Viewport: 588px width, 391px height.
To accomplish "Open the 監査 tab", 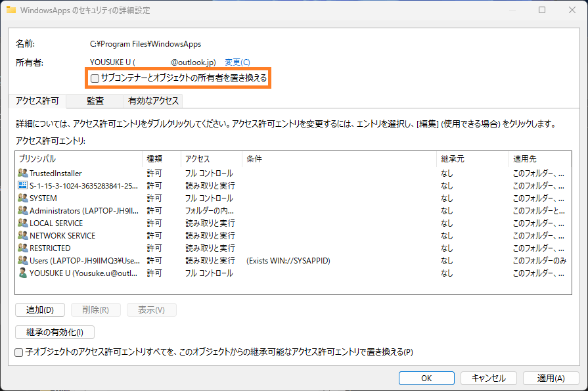I will (x=95, y=101).
